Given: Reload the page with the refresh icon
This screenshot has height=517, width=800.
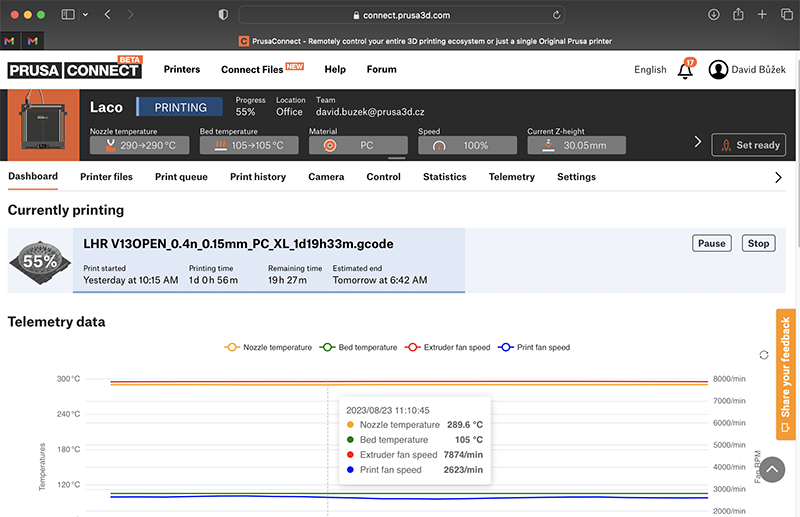Looking at the screenshot, I should point(556,15).
